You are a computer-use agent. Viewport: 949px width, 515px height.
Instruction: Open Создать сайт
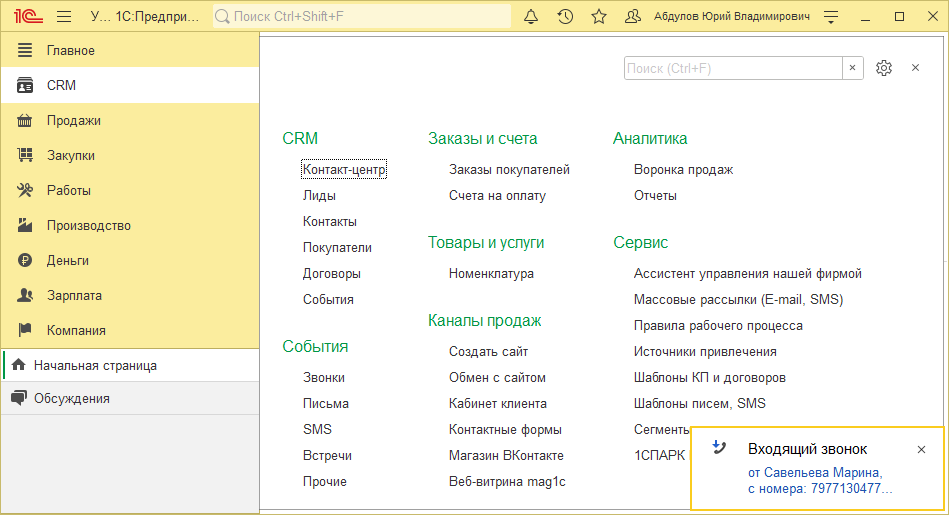488,352
